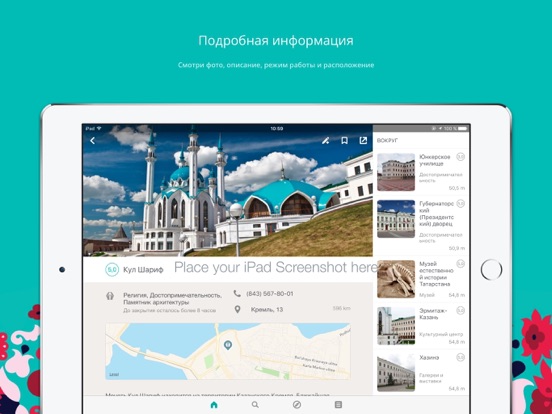552x414 pixels.
Task: Tap the edit pencil icon
Action: pos(326,141)
